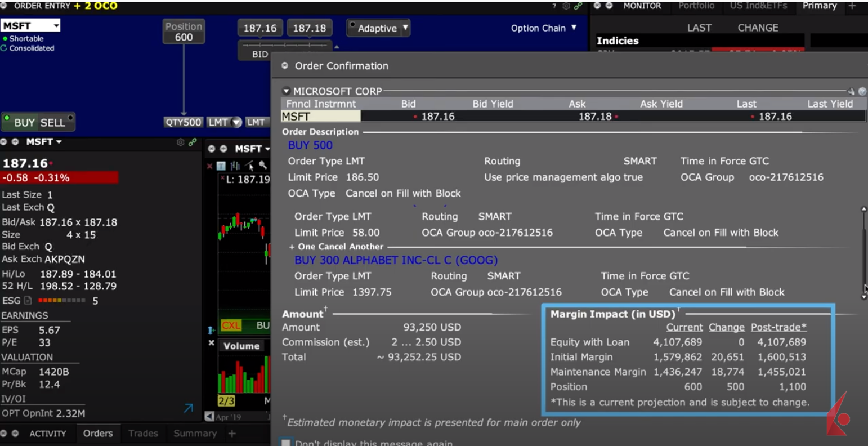This screenshot has width=868, height=446.
Task: Click the QTY500 quantity field
Action: 183,122
